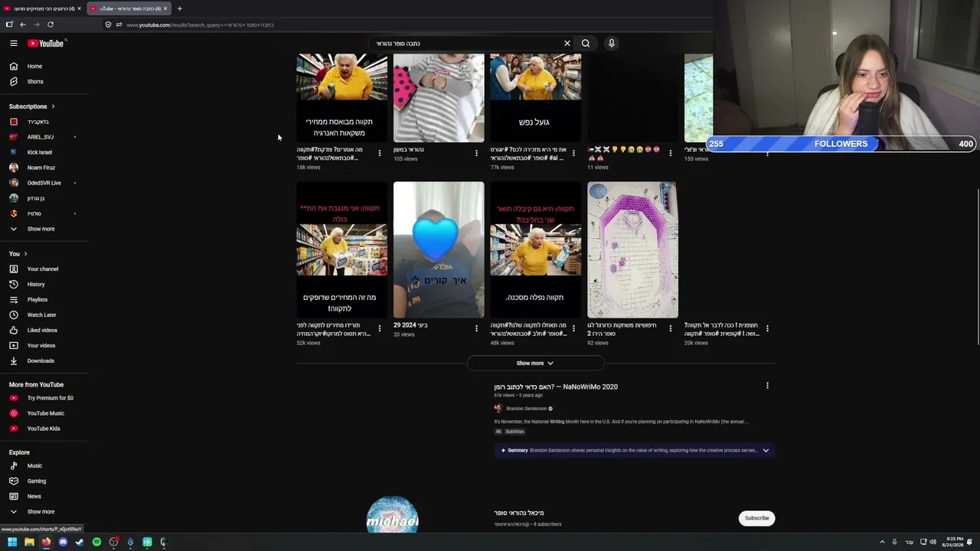Open the baby in striped outfit short
The height and width of the screenshot is (551, 980).
439,98
